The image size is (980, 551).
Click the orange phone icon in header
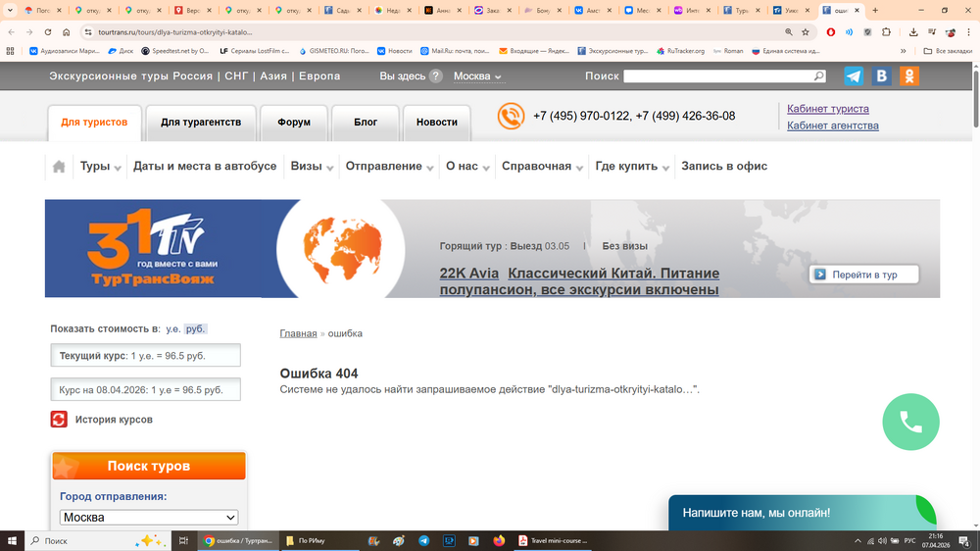point(511,117)
